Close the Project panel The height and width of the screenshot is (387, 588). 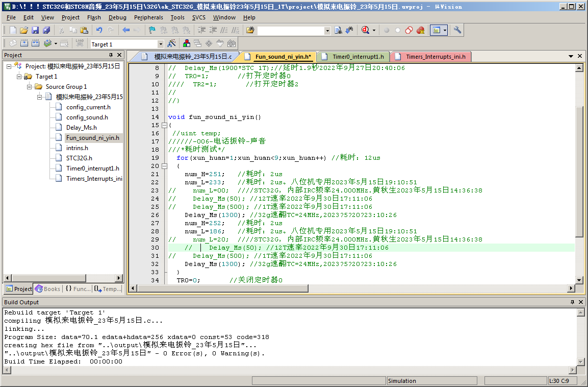119,55
